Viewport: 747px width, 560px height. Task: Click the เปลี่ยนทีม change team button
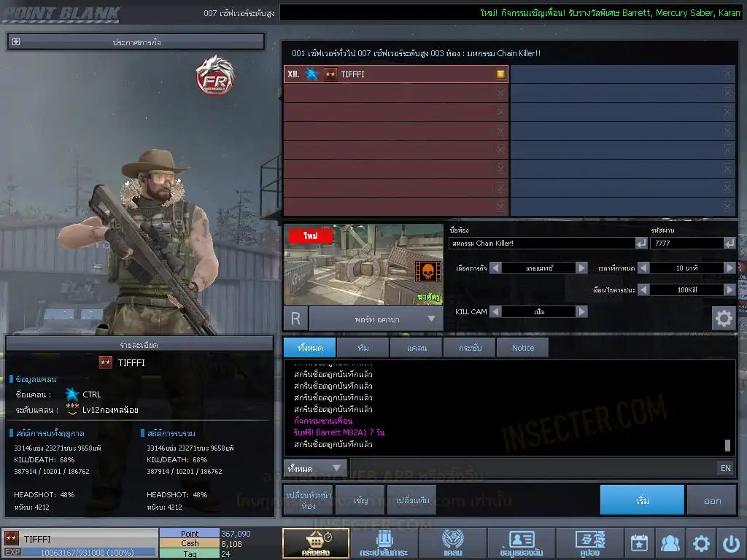tap(411, 500)
